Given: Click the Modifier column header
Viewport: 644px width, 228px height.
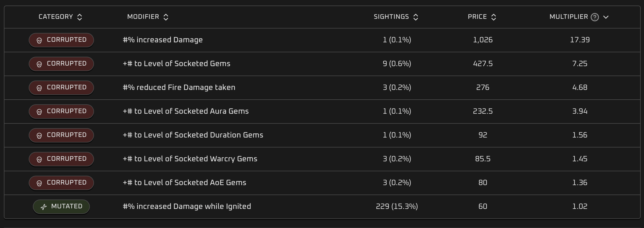Looking at the screenshot, I should tap(143, 17).
